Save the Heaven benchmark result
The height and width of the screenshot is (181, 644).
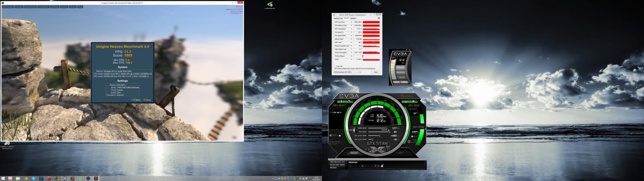coord(136,100)
